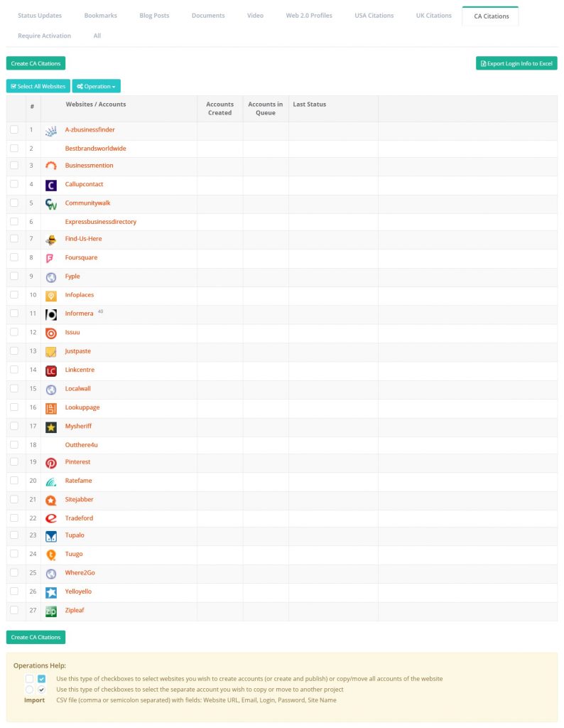Image resolution: width=564 pixels, height=728 pixels.
Task: Click Export Login Info to Excel
Action: click(x=516, y=63)
